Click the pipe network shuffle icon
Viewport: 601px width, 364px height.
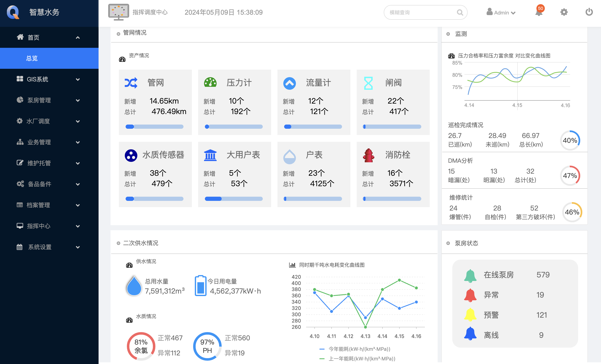coord(131,83)
